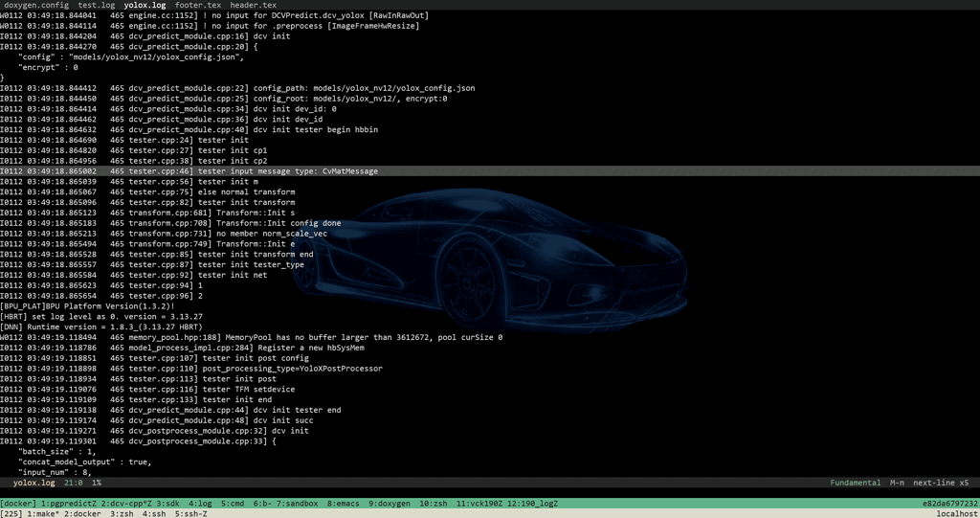This screenshot has height=518, width=980.
Task: Go to tmux window 4:log
Action: (200, 503)
